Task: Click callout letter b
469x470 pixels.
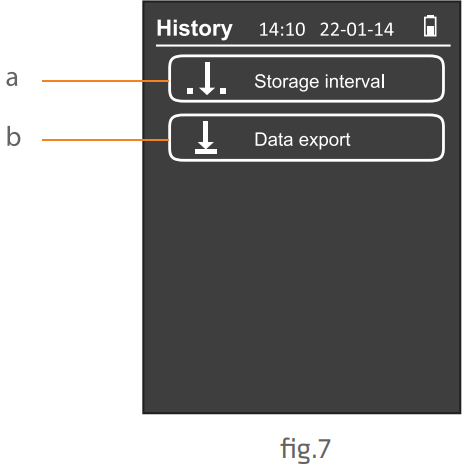Action: coord(13,136)
